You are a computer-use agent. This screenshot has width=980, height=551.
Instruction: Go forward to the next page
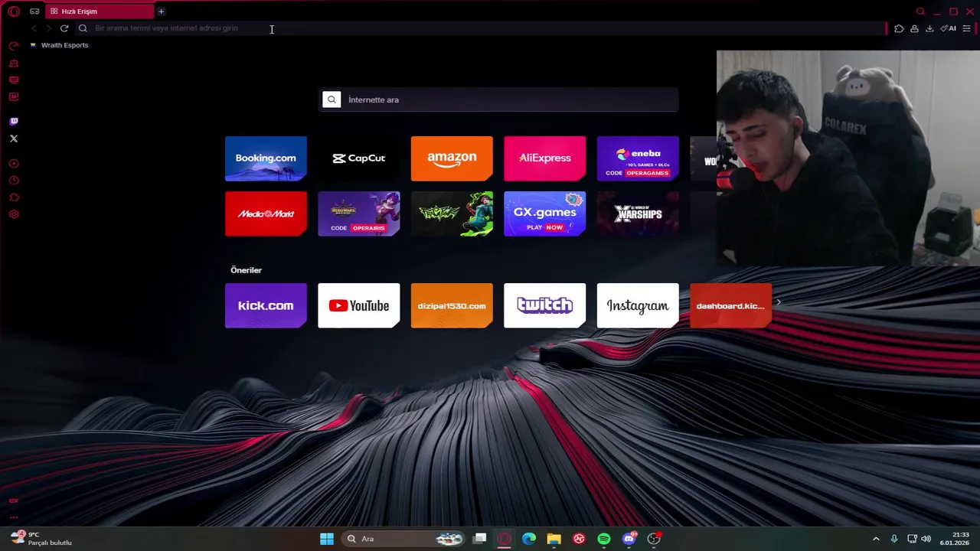(48, 28)
